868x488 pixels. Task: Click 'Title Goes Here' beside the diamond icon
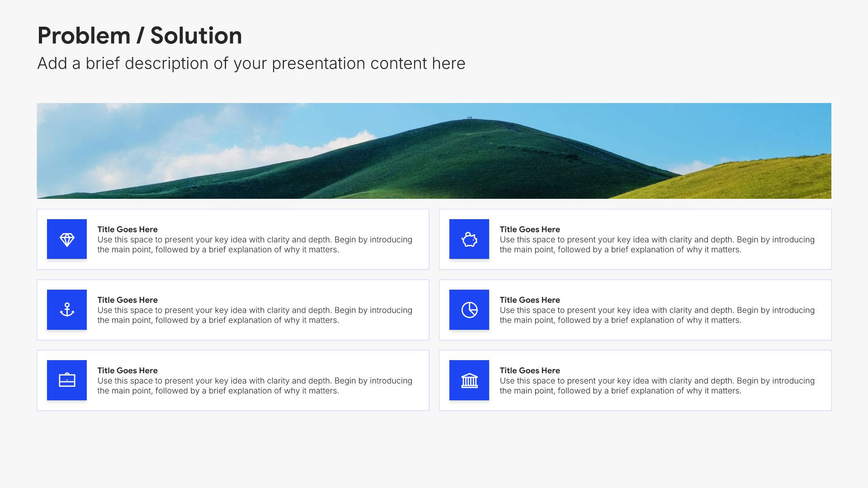point(127,230)
